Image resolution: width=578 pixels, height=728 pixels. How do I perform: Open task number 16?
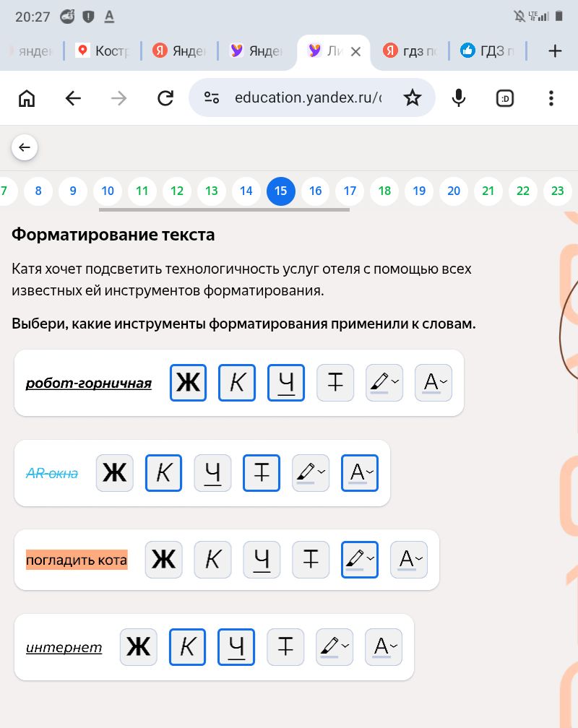(315, 191)
